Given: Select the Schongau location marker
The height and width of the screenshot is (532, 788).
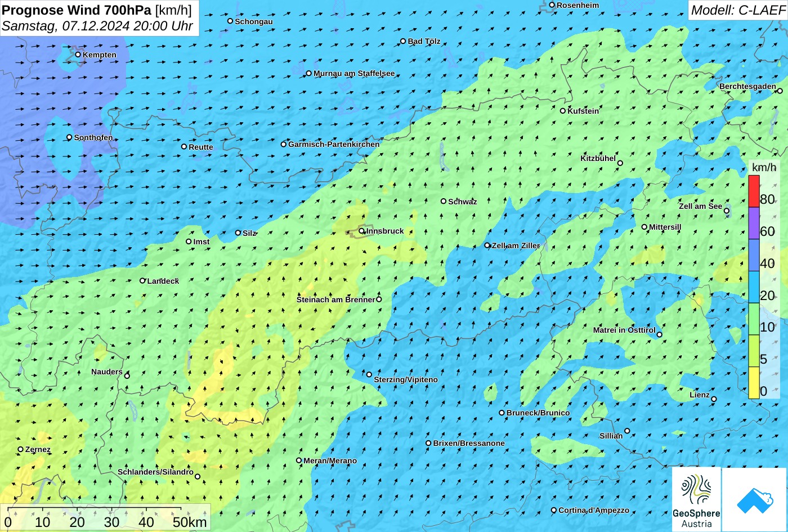Looking at the screenshot, I should (x=230, y=21).
